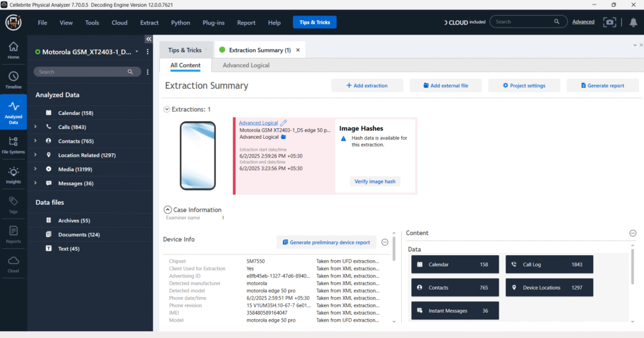Open the Home sidebar icon
The width and height of the screenshot is (644, 338).
(x=13, y=50)
